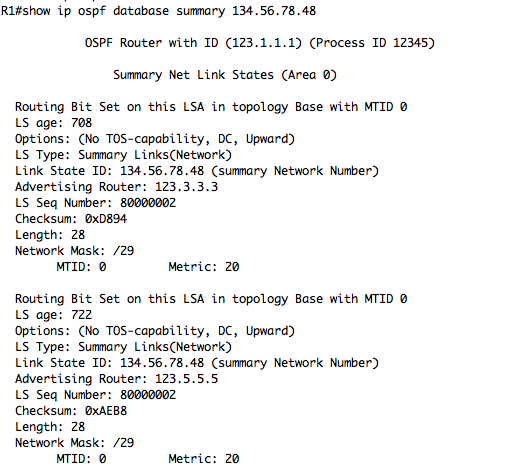The height and width of the screenshot is (472, 507).
Task: Click the first Options TOS-capability line
Action: [x=155, y=139]
